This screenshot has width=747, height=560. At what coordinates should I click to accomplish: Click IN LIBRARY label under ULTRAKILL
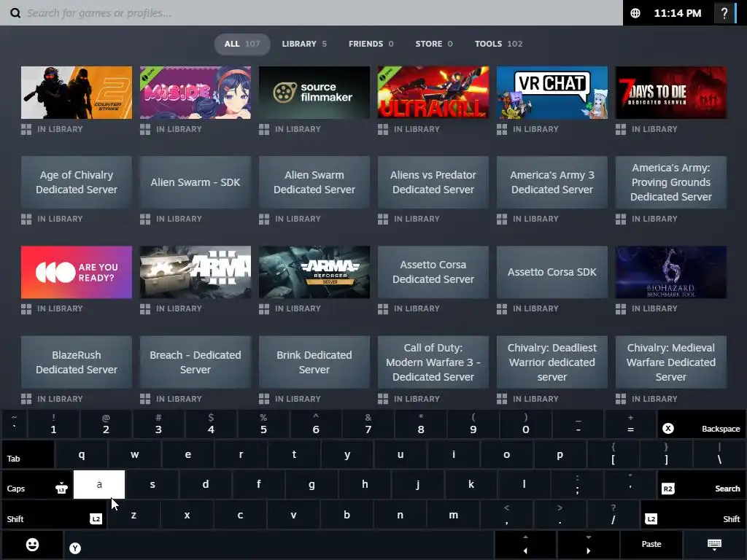pos(417,130)
